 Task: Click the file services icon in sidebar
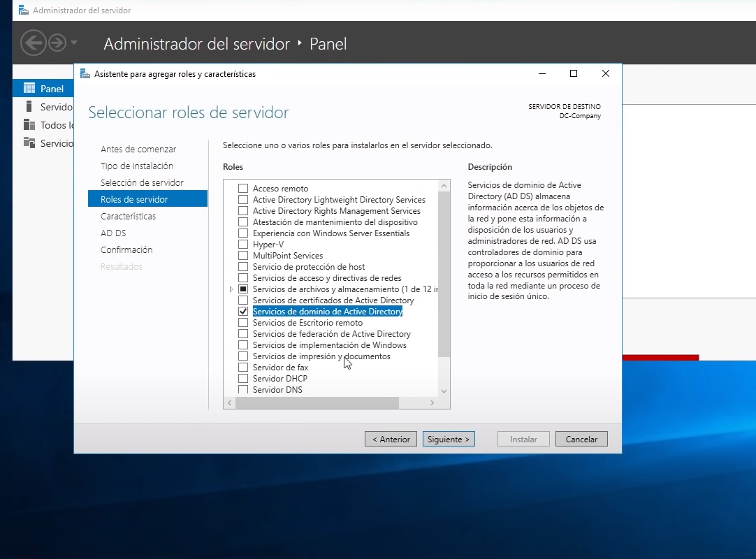click(29, 143)
